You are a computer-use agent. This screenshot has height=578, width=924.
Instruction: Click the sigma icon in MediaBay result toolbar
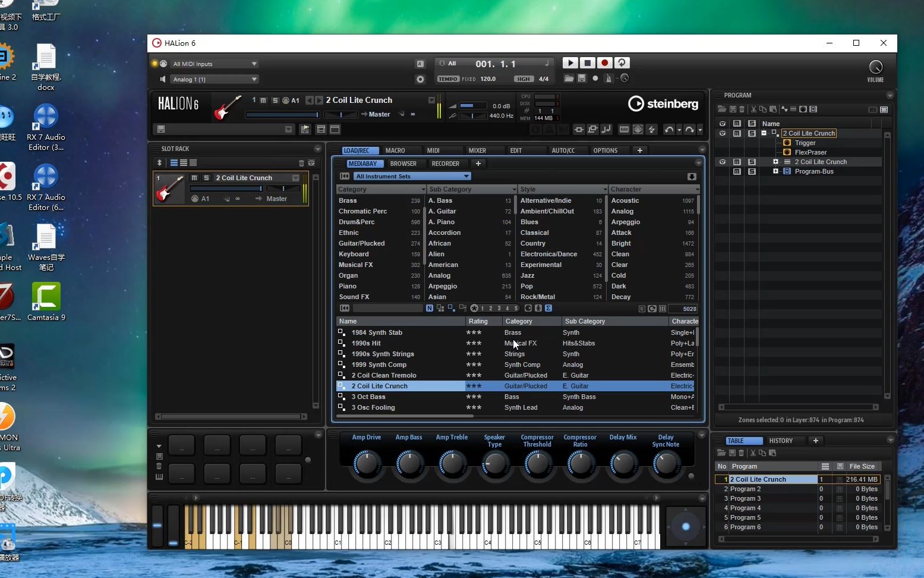pyautogui.click(x=548, y=308)
